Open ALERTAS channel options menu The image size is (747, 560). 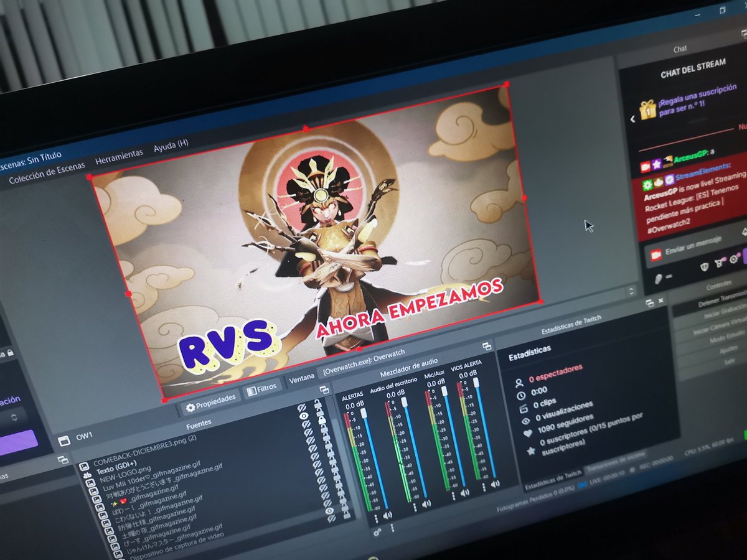click(376, 520)
